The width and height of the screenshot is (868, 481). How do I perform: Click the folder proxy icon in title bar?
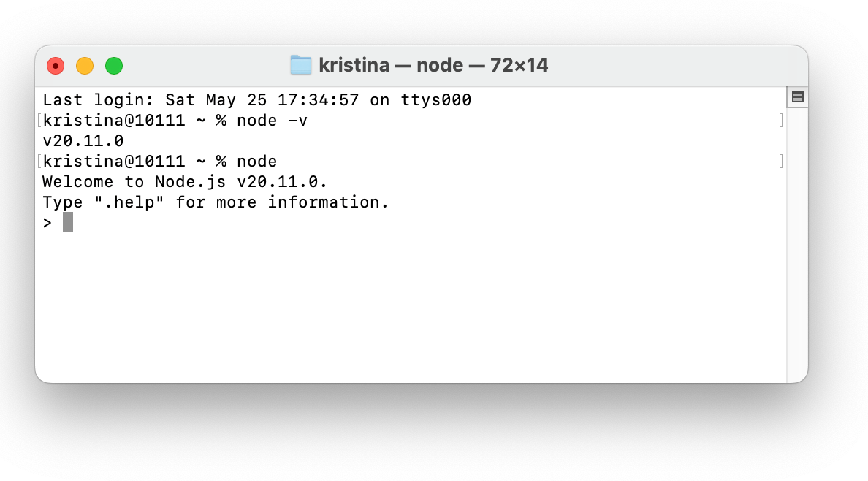[301, 66]
